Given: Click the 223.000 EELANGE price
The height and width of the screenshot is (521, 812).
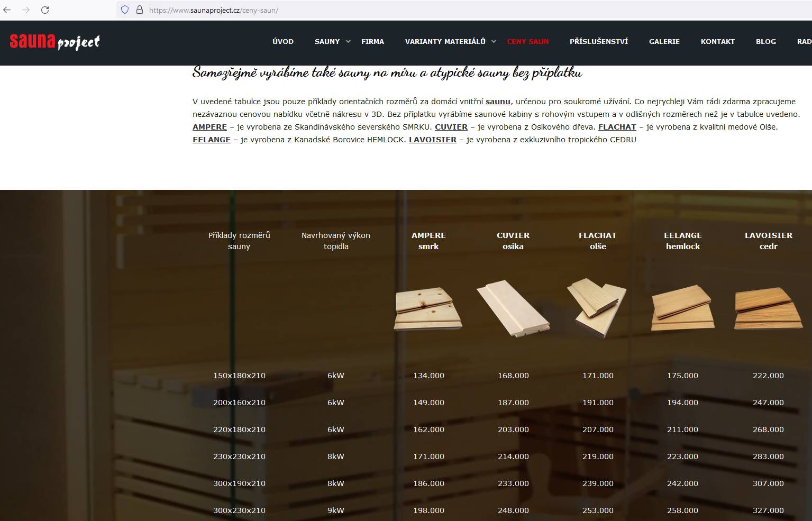Looking at the screenshot, I should [x=682, y=456].
